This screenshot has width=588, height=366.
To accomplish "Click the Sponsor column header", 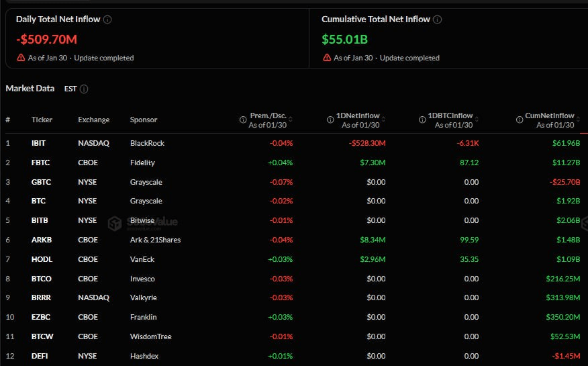I will [144, 120].
